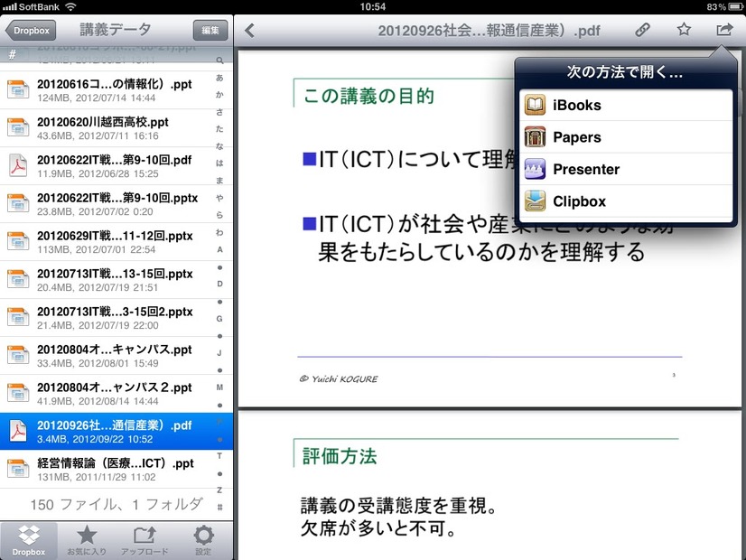The width and height of the screenshot is (746, 560).
Task: Tap the Papers app icon
Action: 535,137
